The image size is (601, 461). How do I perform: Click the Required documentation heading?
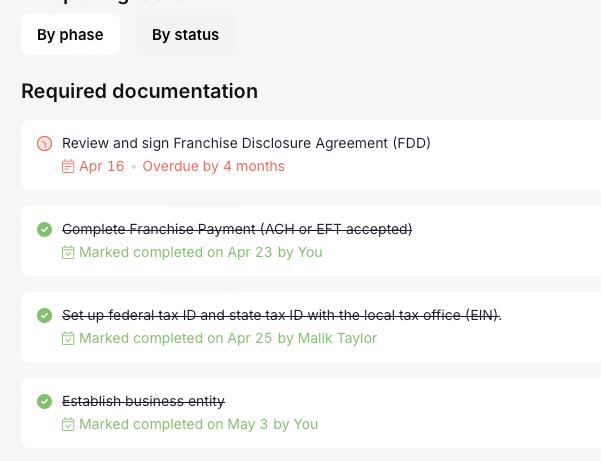tap(139, 91)
